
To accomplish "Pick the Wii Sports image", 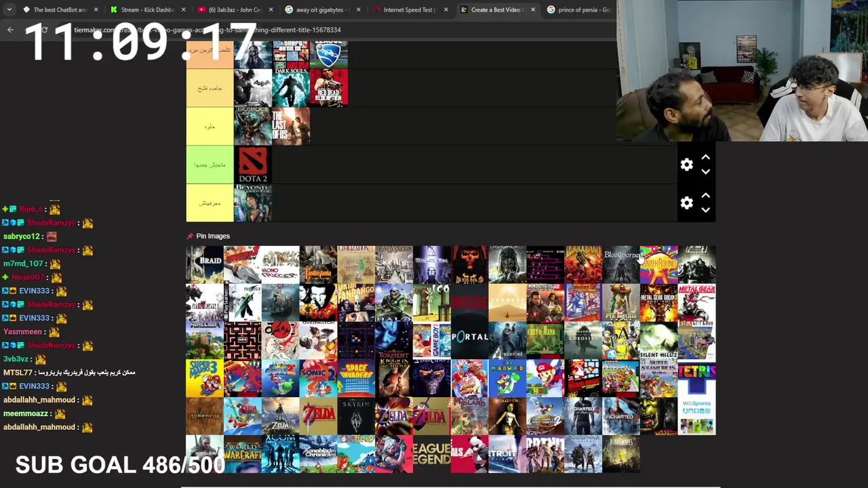I will click(x=696, y=416).
